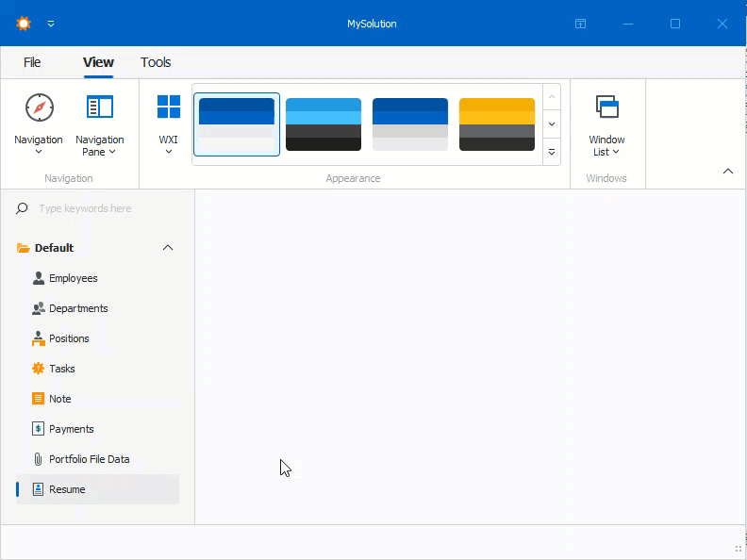The image size is (747, 560).
Task: Close the MySolution window
Action: (722, 24)
